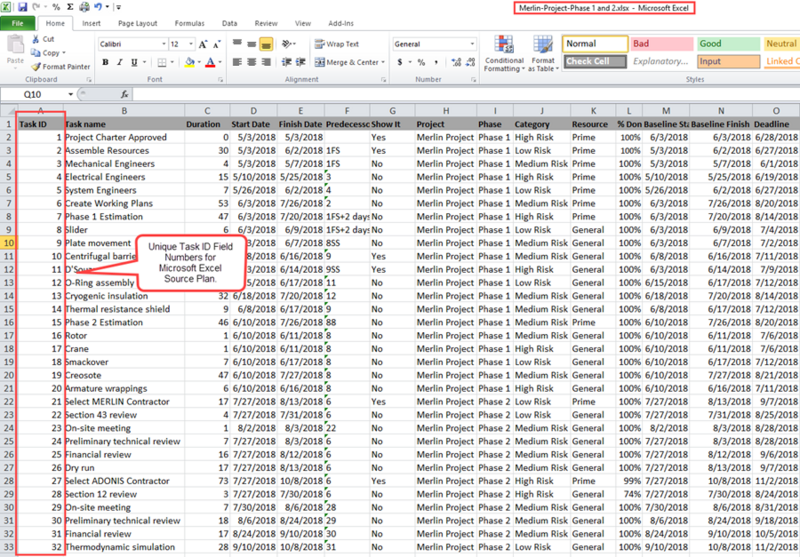The image size is (800, 557).
Task: Click the increase decimal icon
Action: click(456, 62)
